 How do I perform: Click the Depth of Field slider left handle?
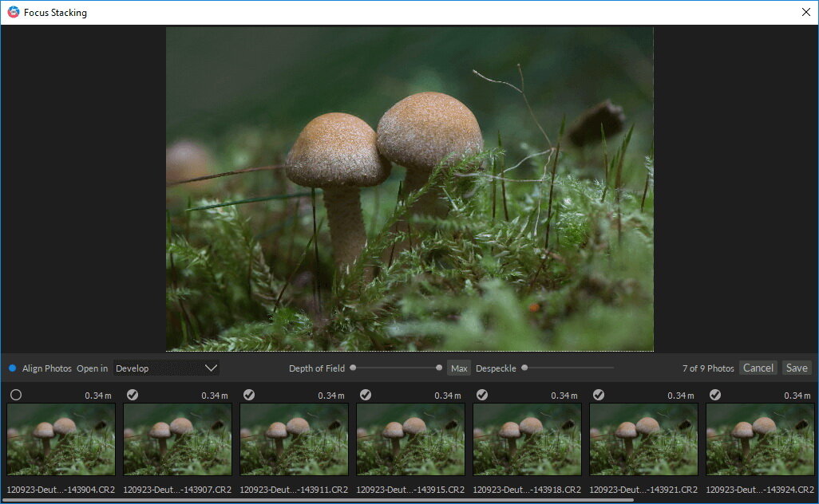[x=353, y=368]
